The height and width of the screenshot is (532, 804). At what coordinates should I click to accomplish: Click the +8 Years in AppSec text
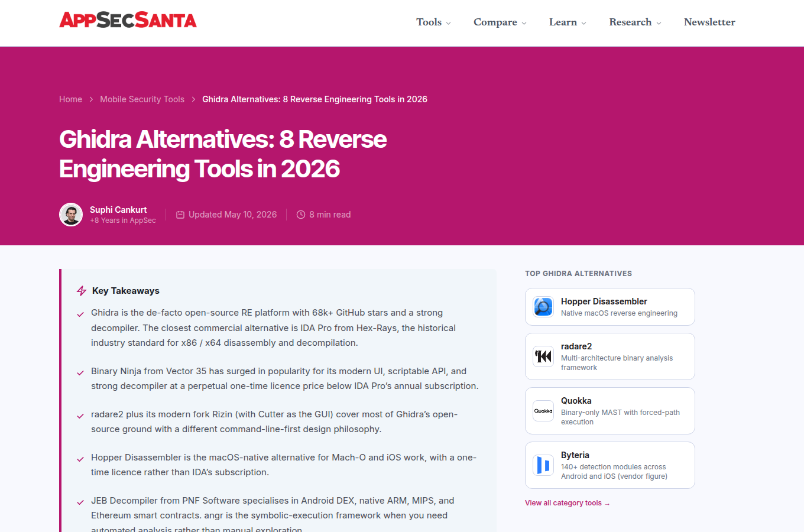(x=123, y=220)
